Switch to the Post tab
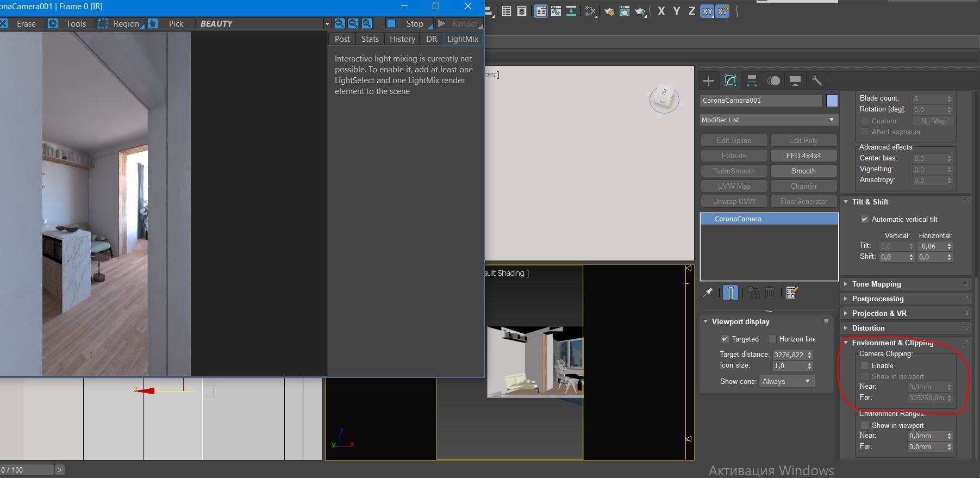 tap(342, 39)
